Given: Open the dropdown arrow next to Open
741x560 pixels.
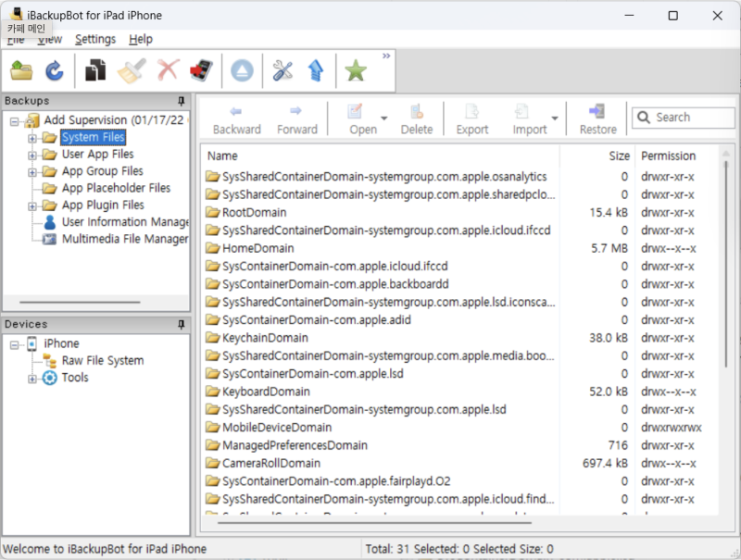Looking at the screenshot, I should 383,118.
